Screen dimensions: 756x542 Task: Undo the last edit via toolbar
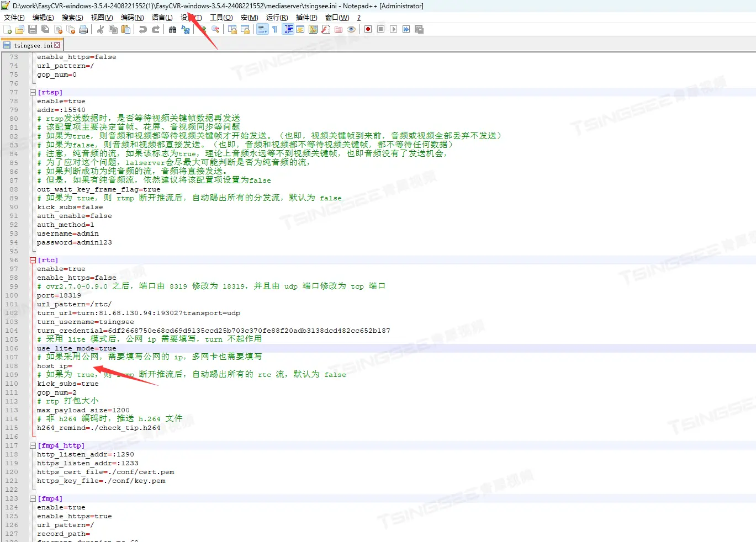(143, 29)
